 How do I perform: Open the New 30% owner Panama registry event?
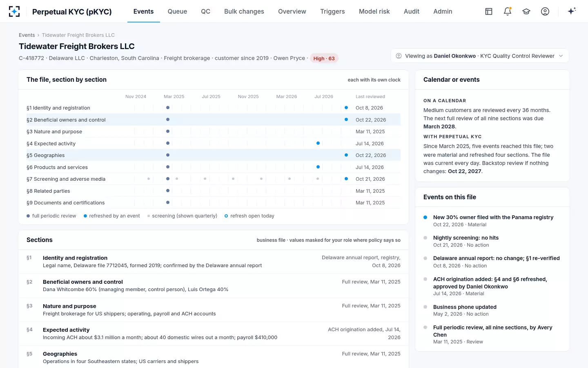(492, 221)
